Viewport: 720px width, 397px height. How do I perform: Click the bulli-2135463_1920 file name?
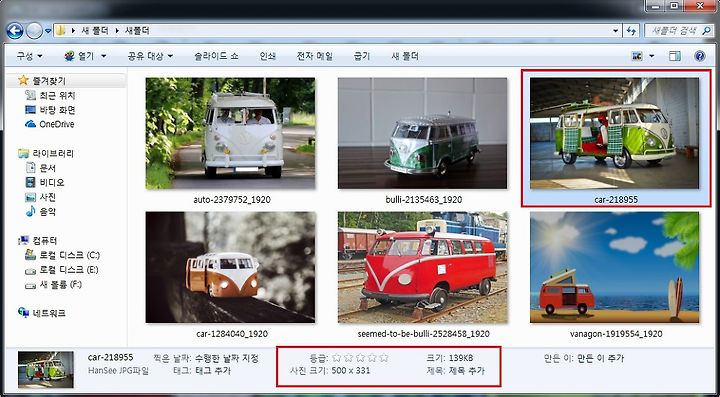424,200
